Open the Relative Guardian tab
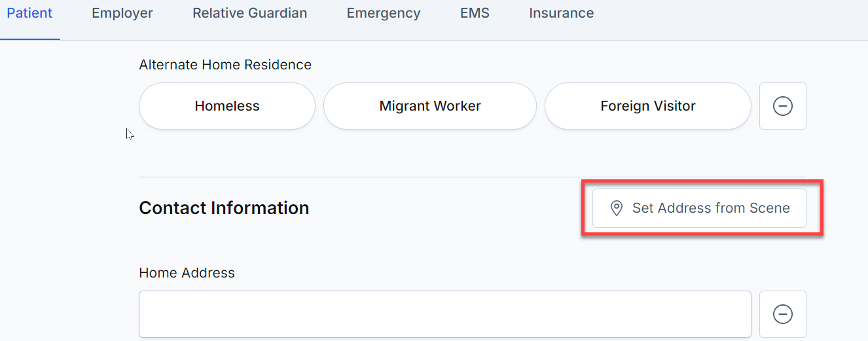868x341 pixels. [249, 13]
